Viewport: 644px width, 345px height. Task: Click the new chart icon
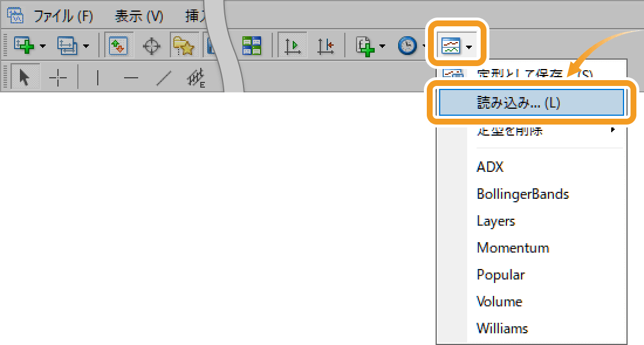(24, 46)
